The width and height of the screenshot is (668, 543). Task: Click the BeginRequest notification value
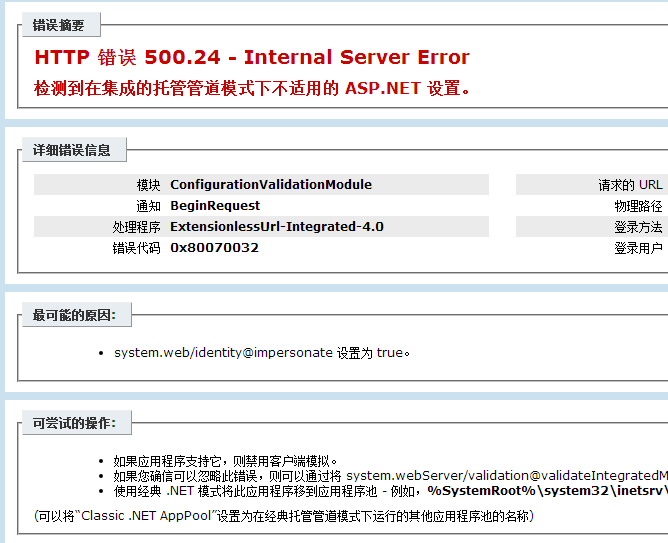click(x=215, y=206)
